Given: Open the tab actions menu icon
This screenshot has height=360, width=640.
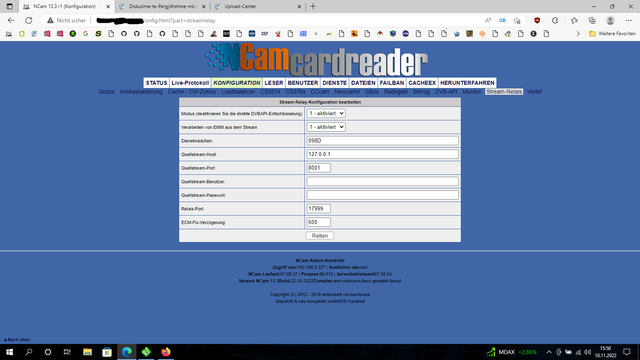Looking at the screenshot, I should (9, 7).
